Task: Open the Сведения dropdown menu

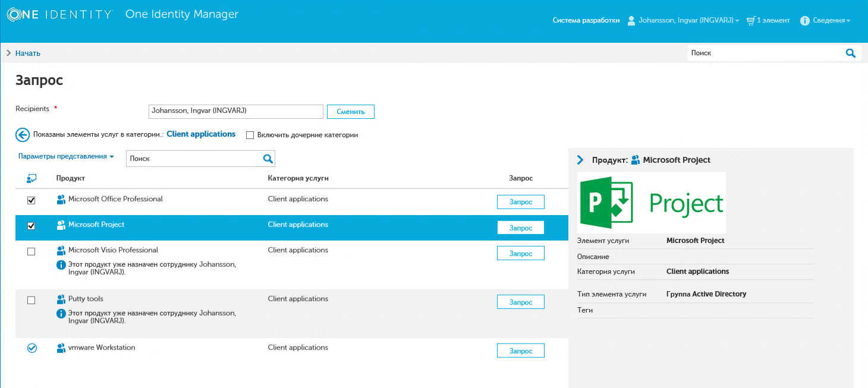Action: [x=831, y=21]
